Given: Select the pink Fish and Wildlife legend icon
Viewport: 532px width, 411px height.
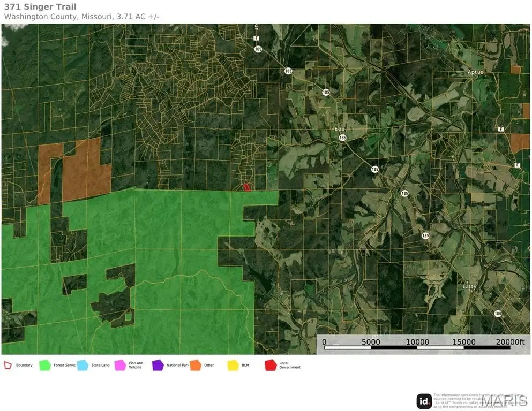Looking at the screenshot, I should click(x=120, y=365).
